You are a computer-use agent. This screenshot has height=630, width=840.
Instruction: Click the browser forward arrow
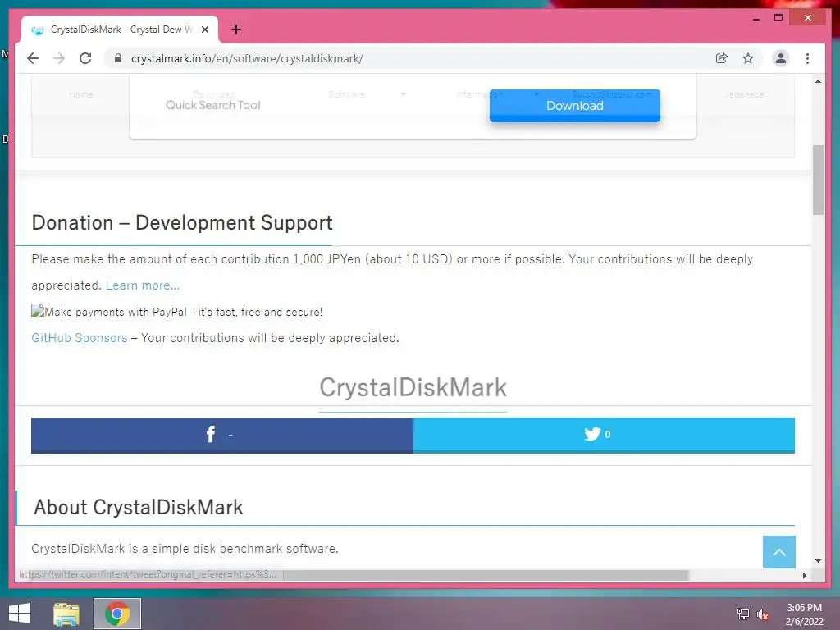[59, 58]
